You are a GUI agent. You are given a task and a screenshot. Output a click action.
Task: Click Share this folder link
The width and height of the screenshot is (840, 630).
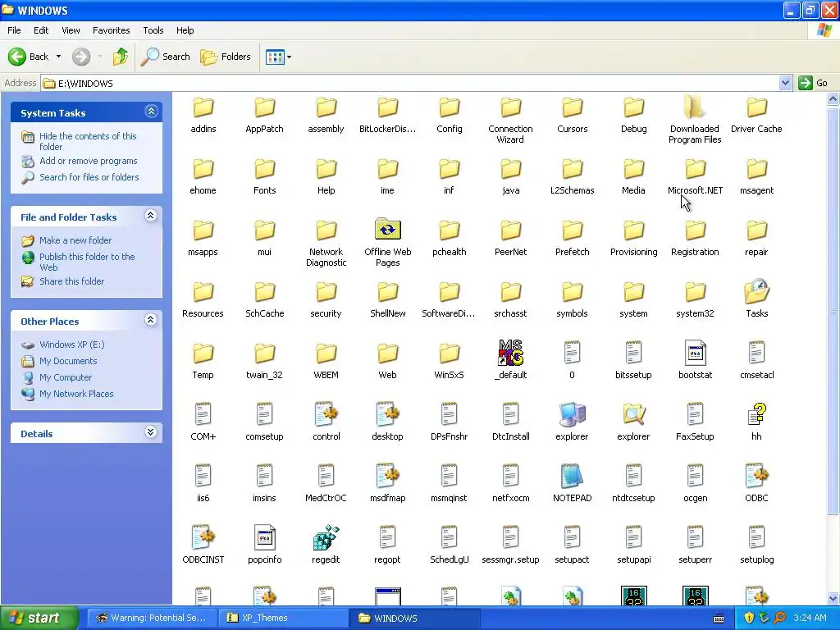72,281
